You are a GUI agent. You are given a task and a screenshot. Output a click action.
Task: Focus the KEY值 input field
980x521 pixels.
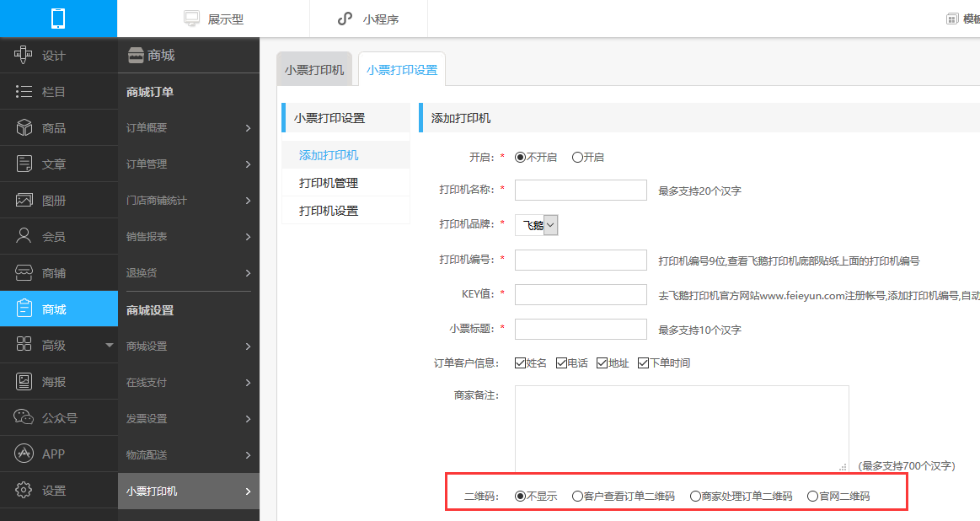[x=581, y=294]
